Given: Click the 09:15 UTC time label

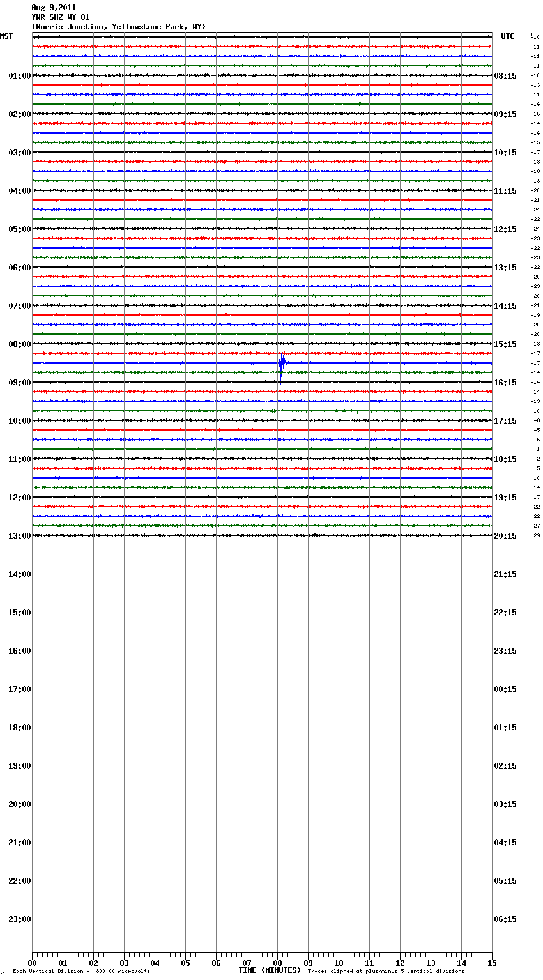Looking at the screenshot, I should pyautogui.click(x=505, y=114).
